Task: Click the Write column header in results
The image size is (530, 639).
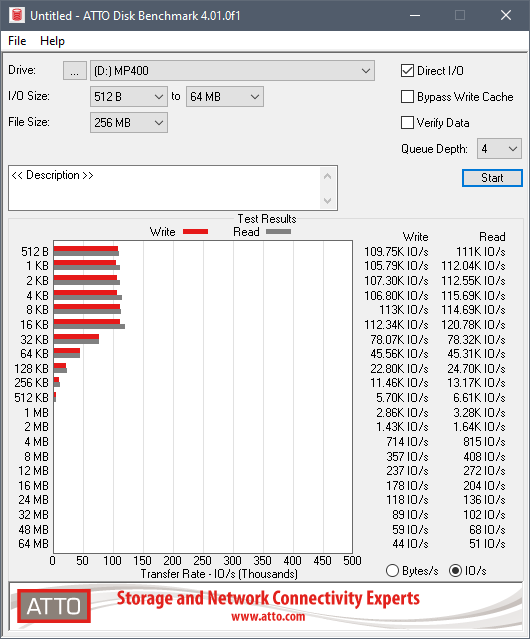Action: [416, 237]
